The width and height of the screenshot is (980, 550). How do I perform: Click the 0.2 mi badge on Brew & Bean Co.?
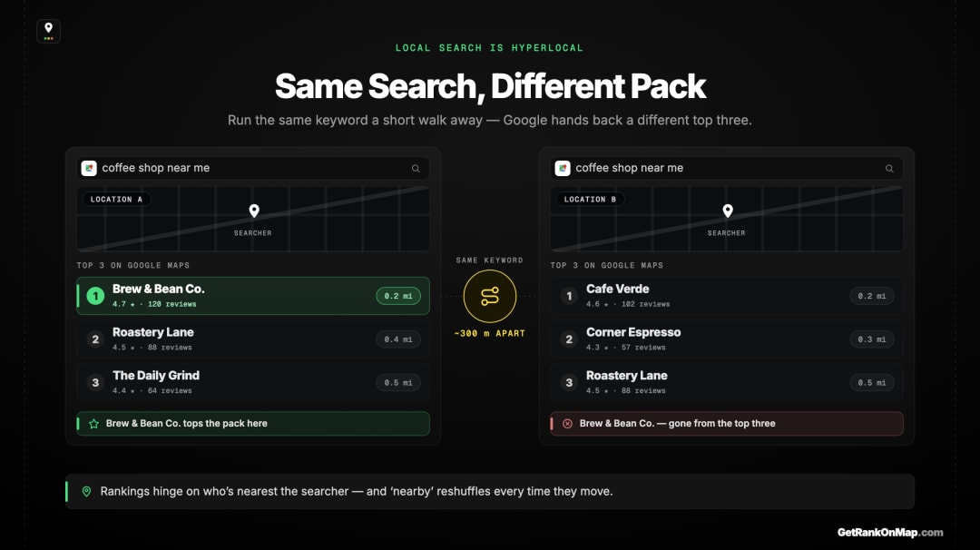(398, 296)
